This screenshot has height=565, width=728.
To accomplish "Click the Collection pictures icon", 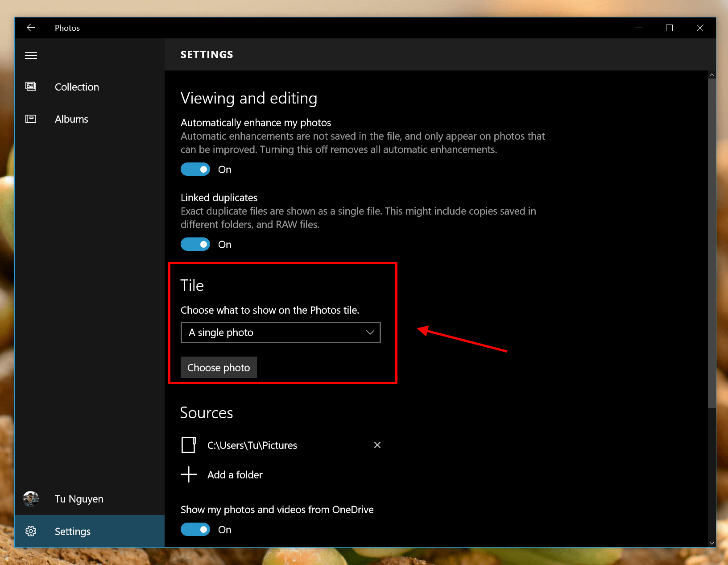I will pos(31,87).
